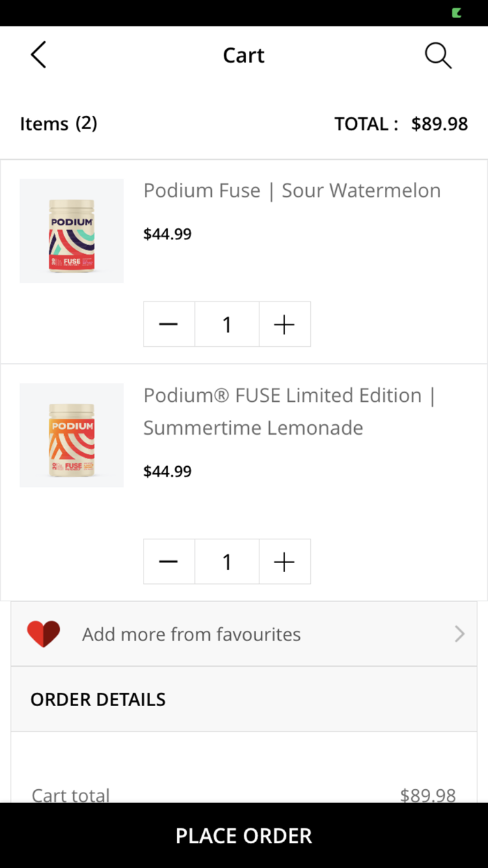The width and height of the screenshot is (488, 868).
Task: Reduce Summertime Lemonade quantity with minus
Action: tap(169, 562)
